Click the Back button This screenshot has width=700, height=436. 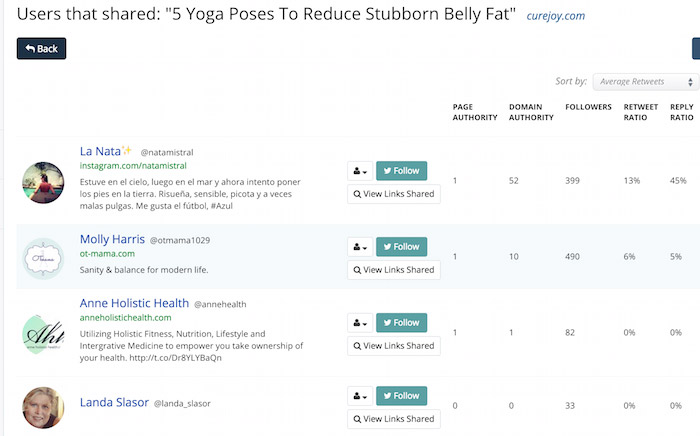tap(42, 49)
